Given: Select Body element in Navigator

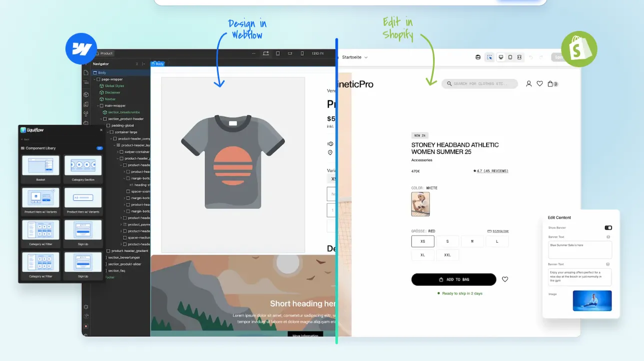Looking at the screenshot, I should [x=102, y=73].
